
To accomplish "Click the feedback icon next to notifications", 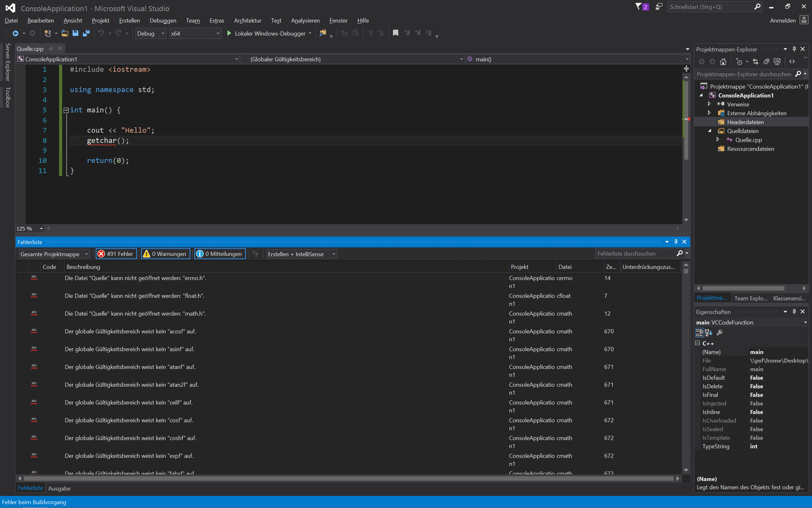I will 659,7.
